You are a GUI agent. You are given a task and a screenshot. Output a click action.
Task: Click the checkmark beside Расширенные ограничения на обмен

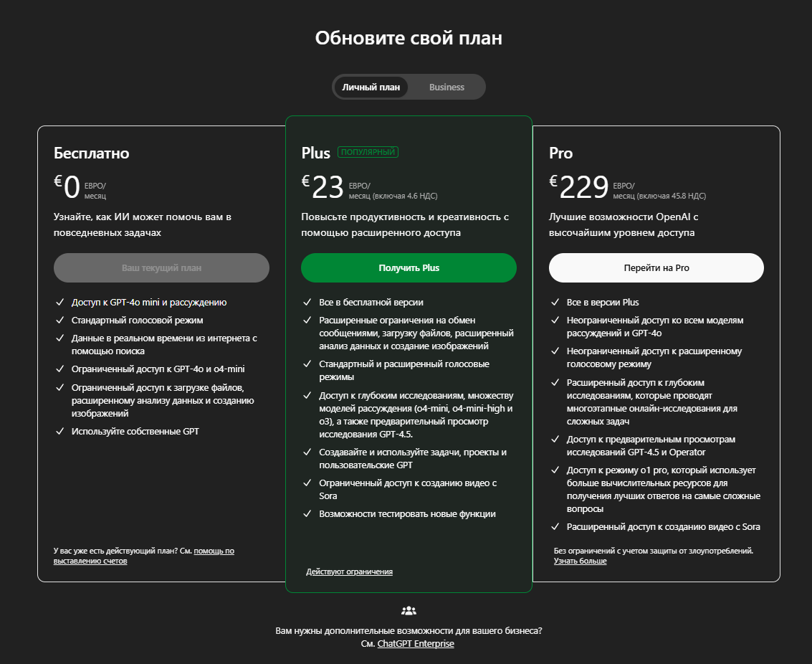click(x=307, y=320)
